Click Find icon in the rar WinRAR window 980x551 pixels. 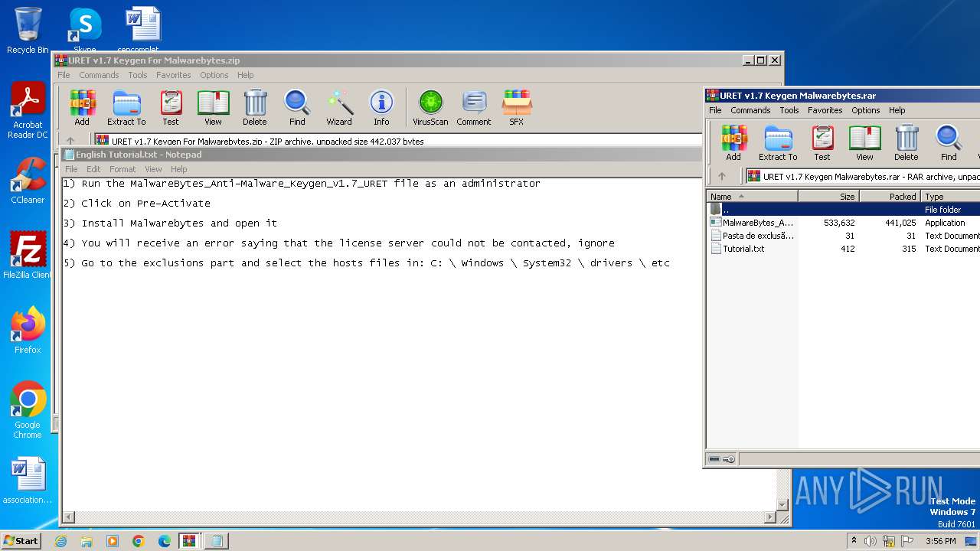949,143
